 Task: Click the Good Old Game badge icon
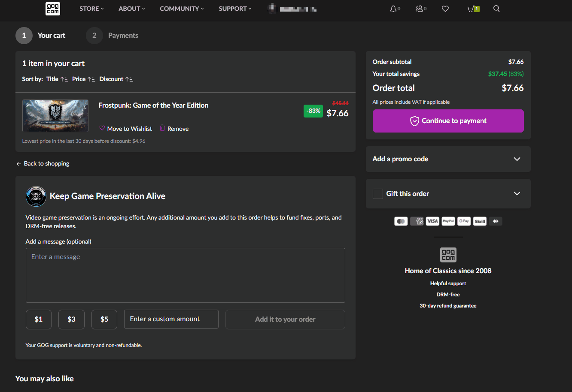point(36,196)
